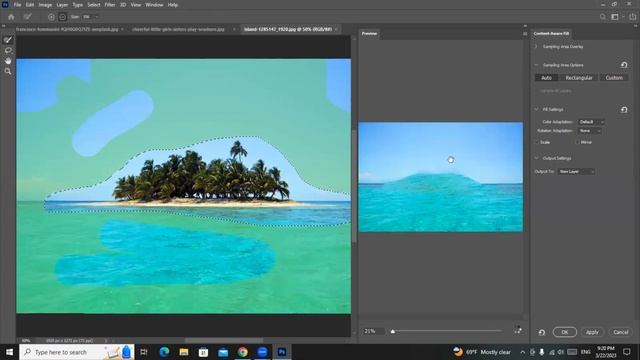
Task: Open Task View in the taskbar
Action: pos(144,352)
